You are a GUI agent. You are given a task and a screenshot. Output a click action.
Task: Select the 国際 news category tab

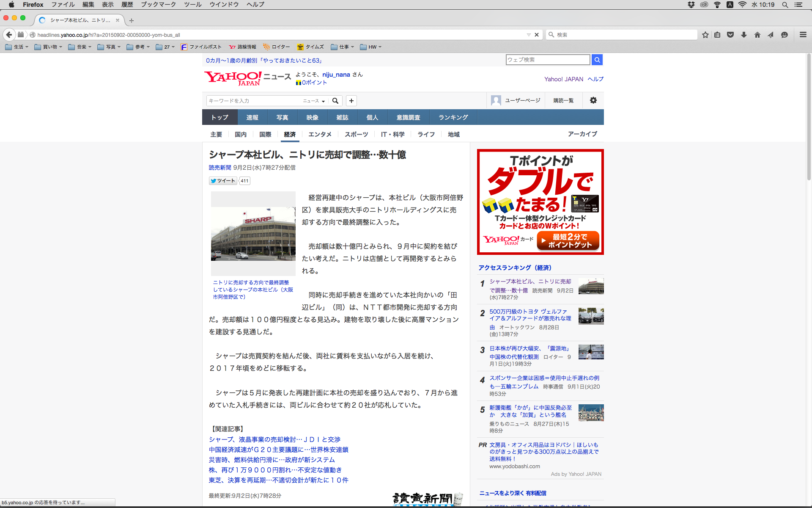(x=265, y=134)
